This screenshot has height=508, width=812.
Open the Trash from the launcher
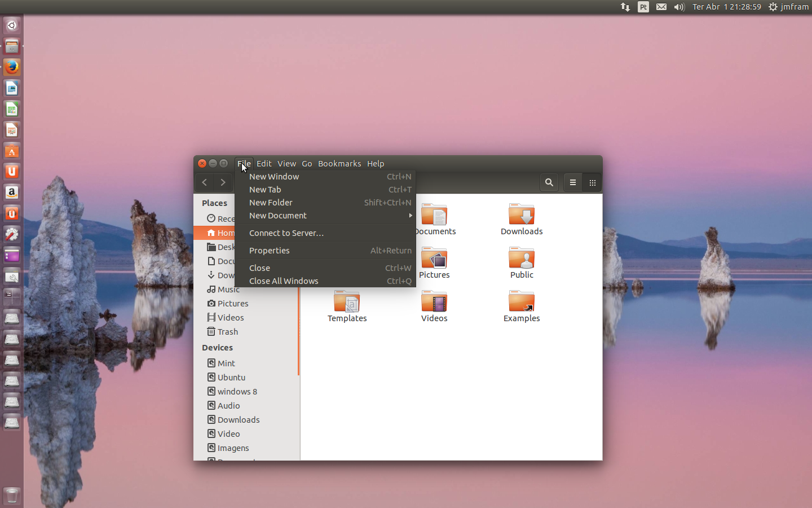click(x=11, y=496)
